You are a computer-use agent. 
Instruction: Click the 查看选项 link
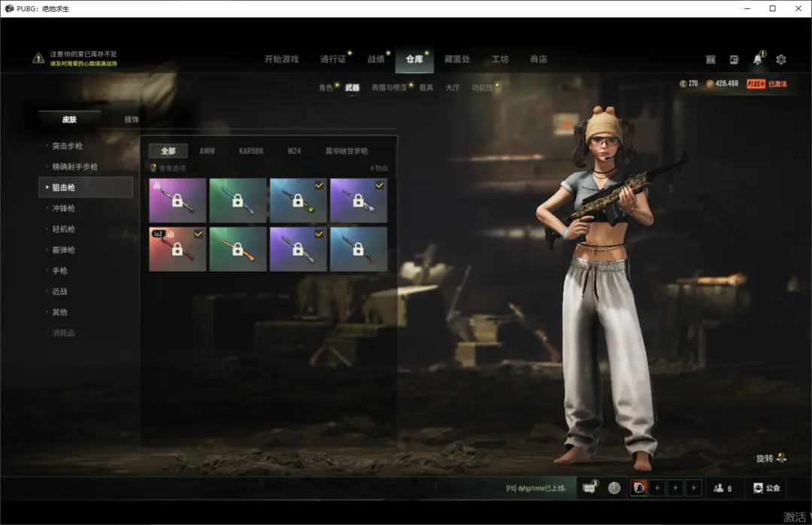pos(172,168)
